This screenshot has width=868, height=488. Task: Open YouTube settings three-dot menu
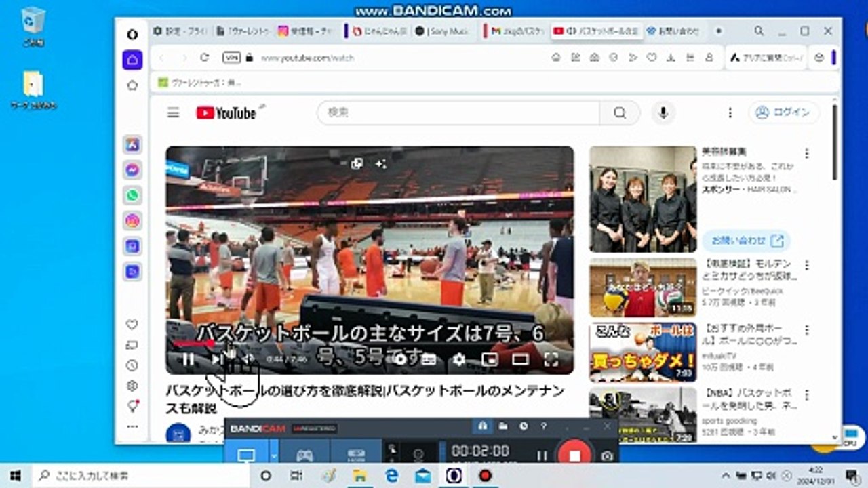click(x=730, y=113)
